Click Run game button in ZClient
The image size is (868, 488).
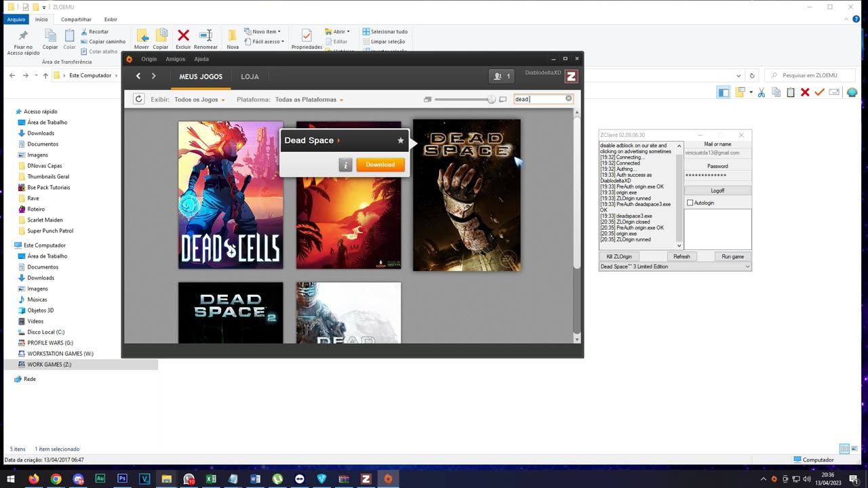click(732, 256)
